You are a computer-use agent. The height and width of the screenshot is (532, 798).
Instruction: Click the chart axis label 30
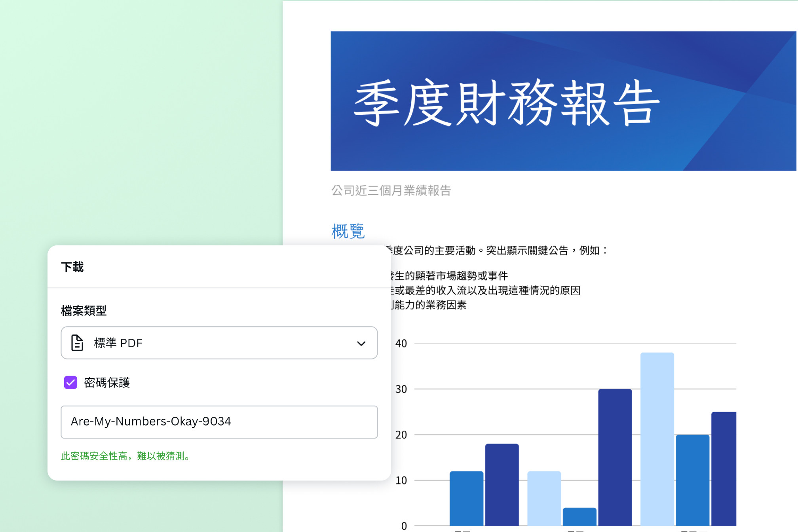coord(401,389)
